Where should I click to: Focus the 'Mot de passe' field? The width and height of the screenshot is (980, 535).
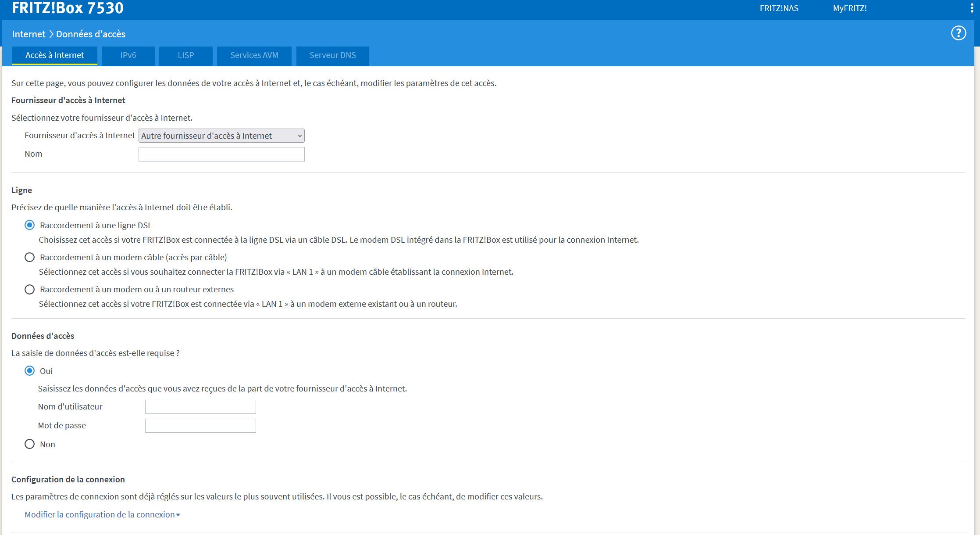[x=200, y=426]
